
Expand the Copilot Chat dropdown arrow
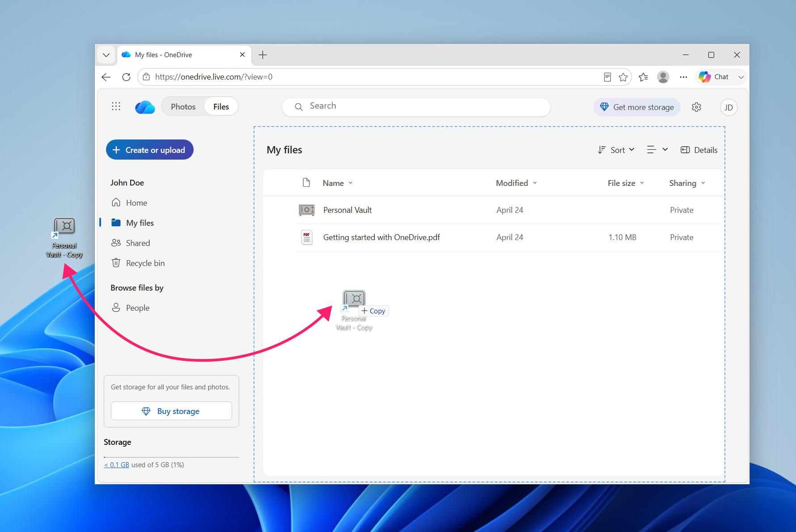click(741, 77)
